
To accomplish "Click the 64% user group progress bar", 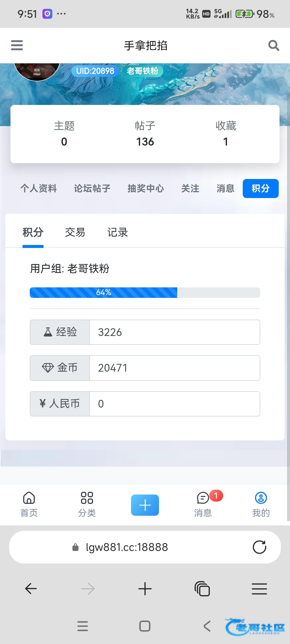I will click(145, 292).
